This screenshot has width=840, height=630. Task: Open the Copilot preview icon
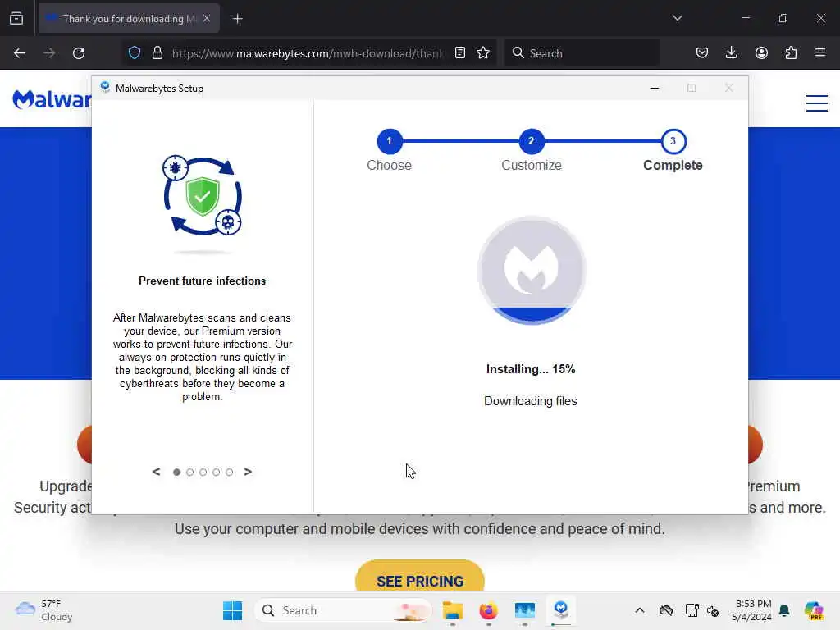(814, 610)
